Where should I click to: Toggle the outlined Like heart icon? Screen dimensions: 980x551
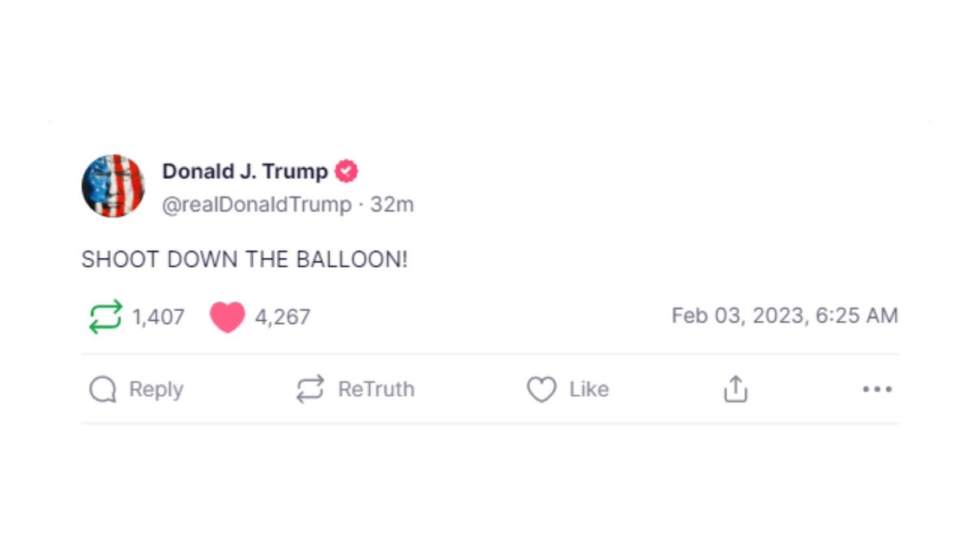pos(541,389)
